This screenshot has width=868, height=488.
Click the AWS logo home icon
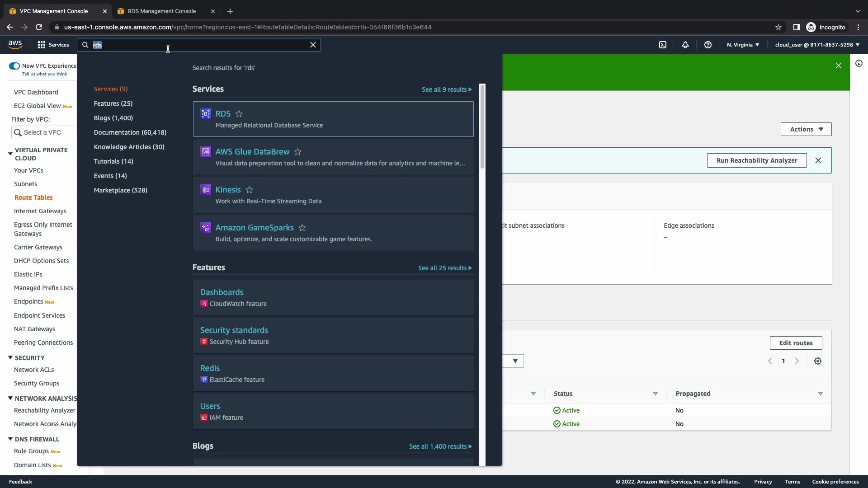point(15,44)
